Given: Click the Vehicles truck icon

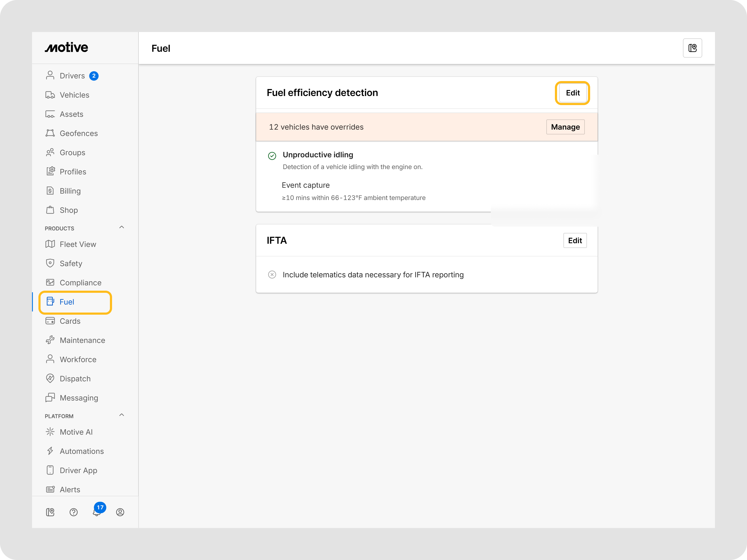Looking at the screenshot, I should coord(50,94).
